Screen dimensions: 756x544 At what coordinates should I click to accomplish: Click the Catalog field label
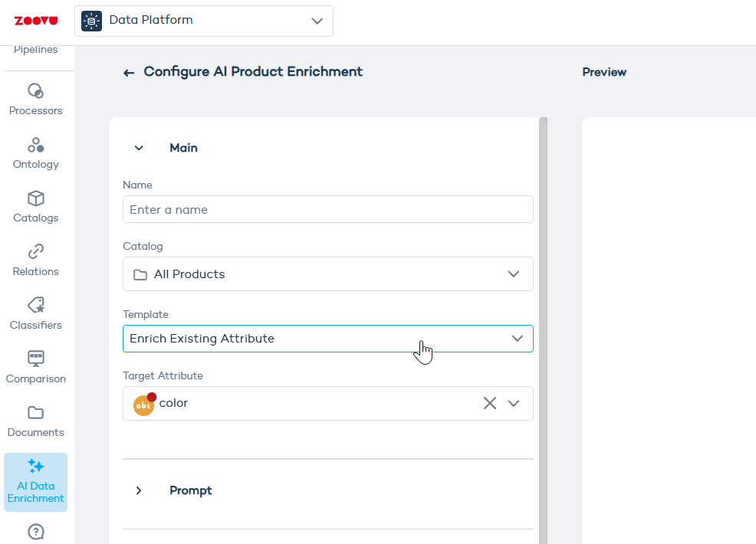143,247
